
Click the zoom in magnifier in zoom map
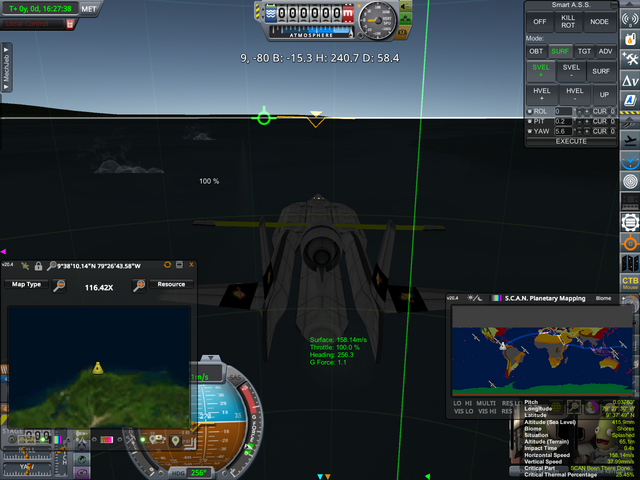coord(139,285)
